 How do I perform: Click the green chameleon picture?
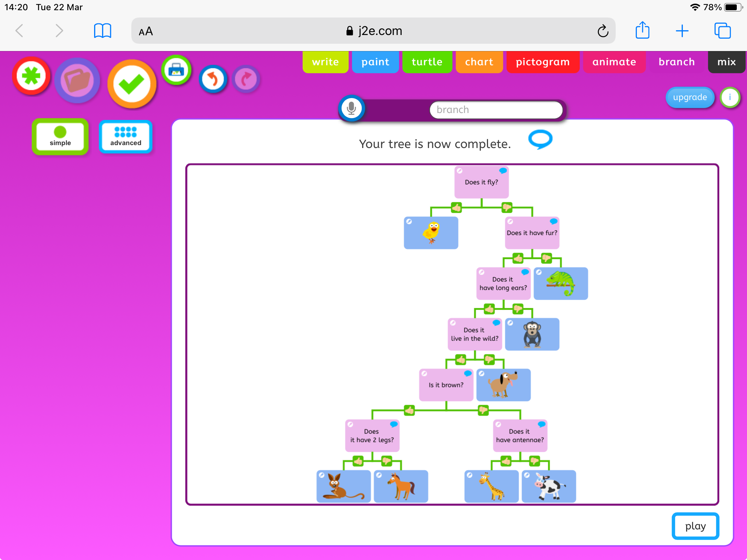[x=561, y=284]
